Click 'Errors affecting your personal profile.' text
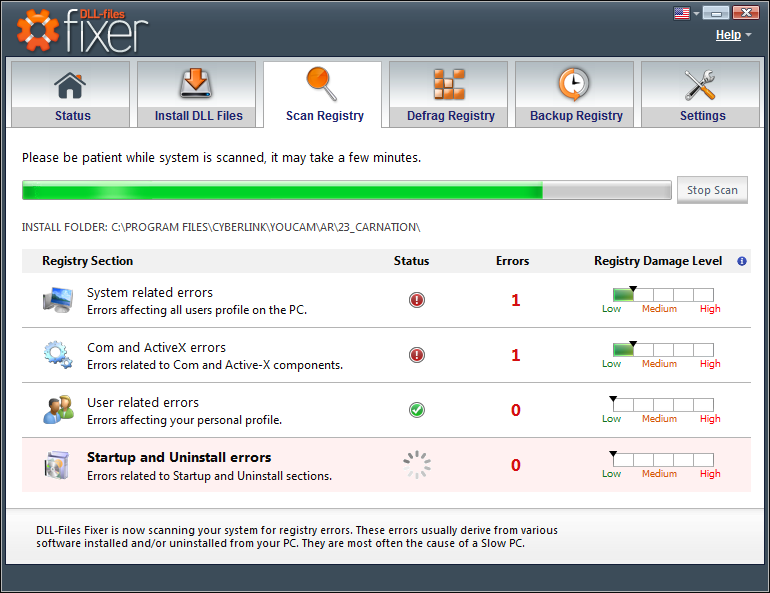 184,420
